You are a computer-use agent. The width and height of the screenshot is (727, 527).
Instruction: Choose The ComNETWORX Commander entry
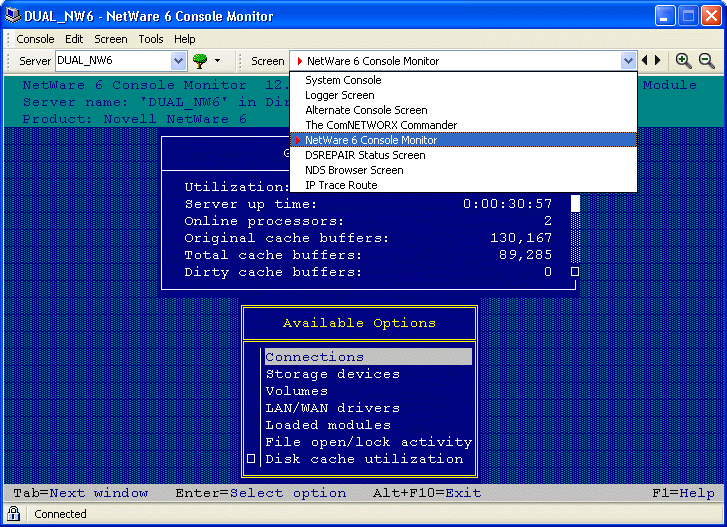pos(463,125)
